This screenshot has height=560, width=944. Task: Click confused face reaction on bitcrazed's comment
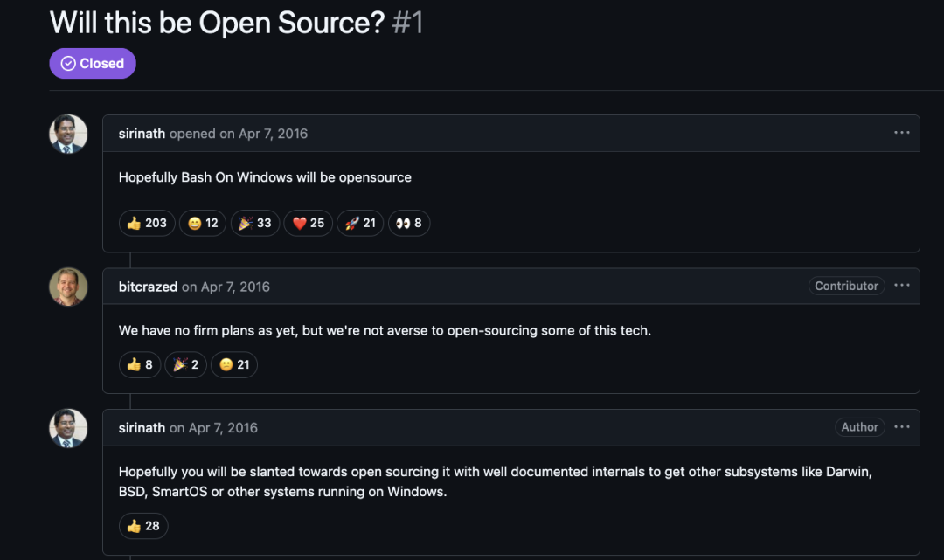coord(234,364)
